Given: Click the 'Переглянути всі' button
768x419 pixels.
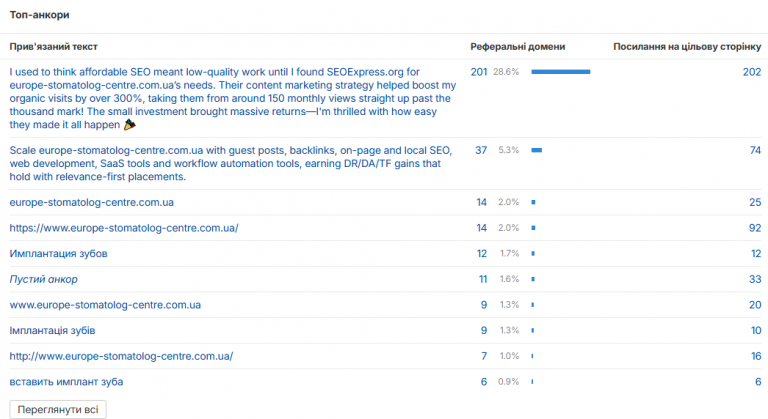Looking at the screenshot, I should (58, 409).
